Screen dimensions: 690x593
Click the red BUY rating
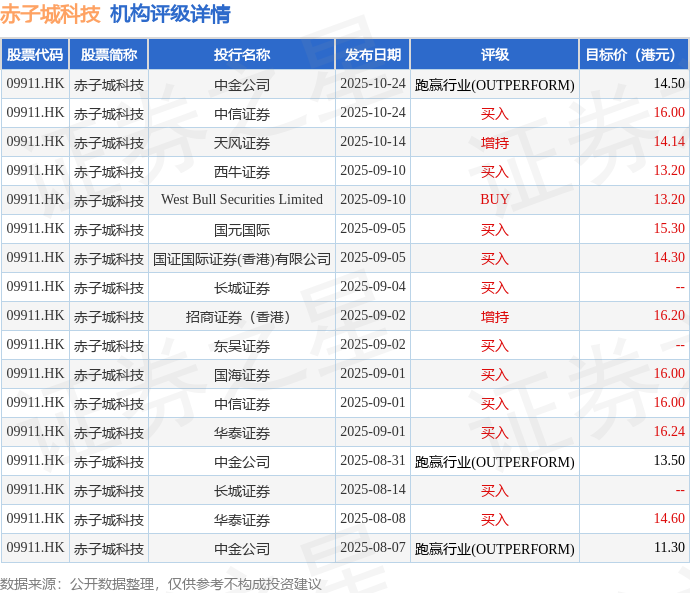pos(495,199)
